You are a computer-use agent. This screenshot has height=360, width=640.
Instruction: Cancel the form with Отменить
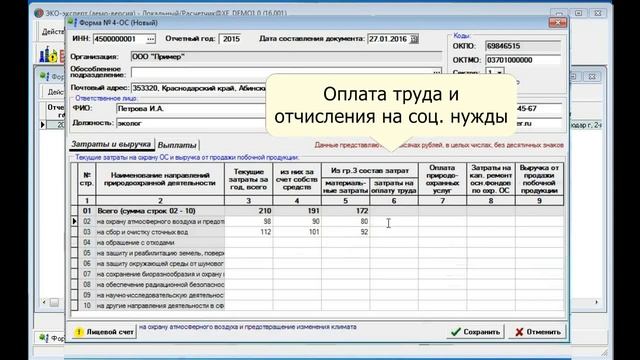point(537,332)
